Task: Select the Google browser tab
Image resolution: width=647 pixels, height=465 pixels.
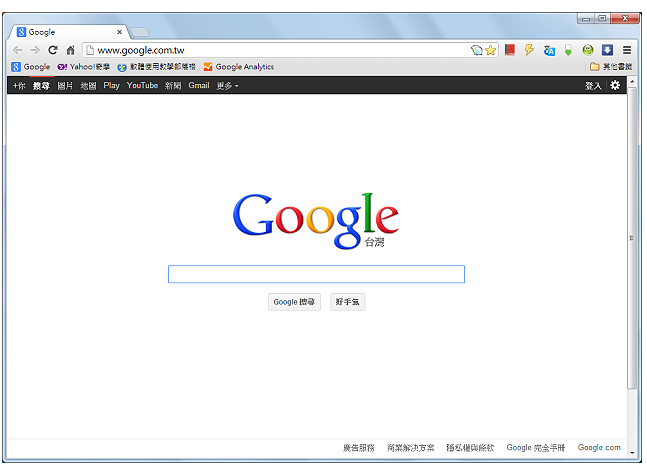Action: [x=68, y=32]
